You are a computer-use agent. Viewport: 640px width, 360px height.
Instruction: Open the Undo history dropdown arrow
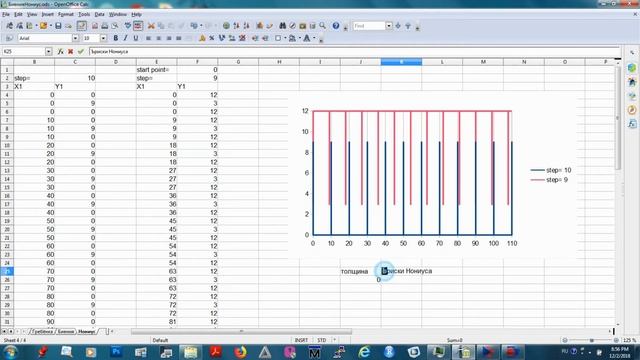pyautogui.click(x=201, y=26)
